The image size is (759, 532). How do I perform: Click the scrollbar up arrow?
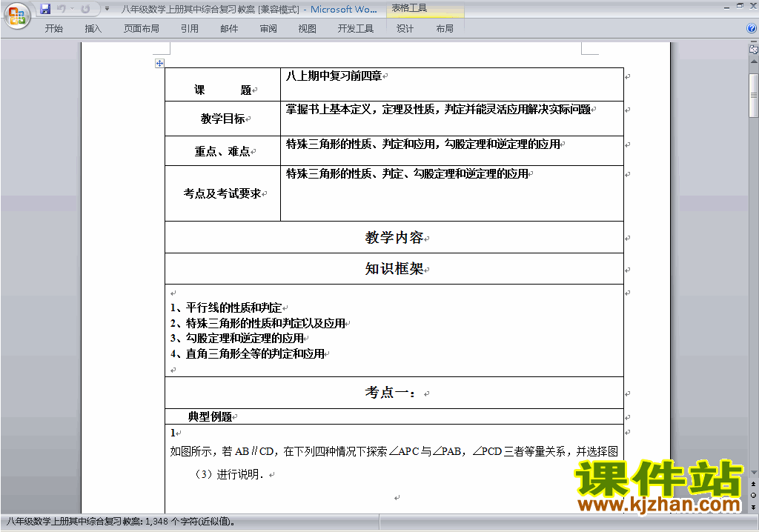[754, 62]
